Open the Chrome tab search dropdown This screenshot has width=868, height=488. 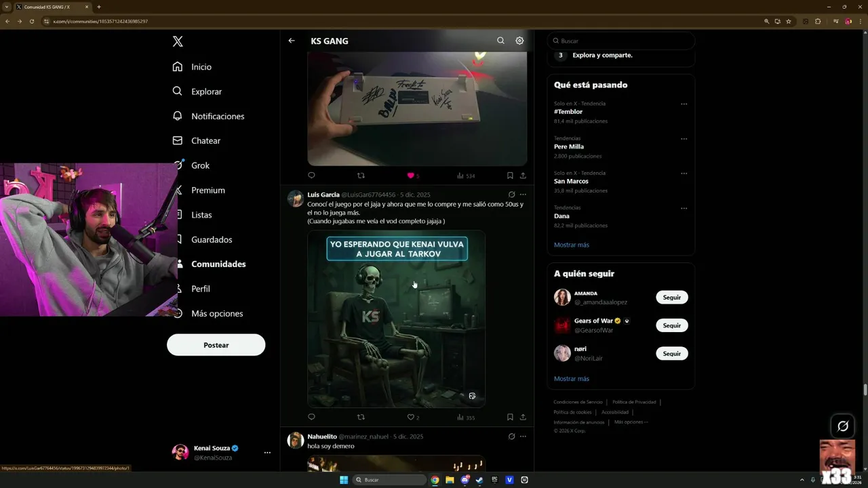coord(6,7)
